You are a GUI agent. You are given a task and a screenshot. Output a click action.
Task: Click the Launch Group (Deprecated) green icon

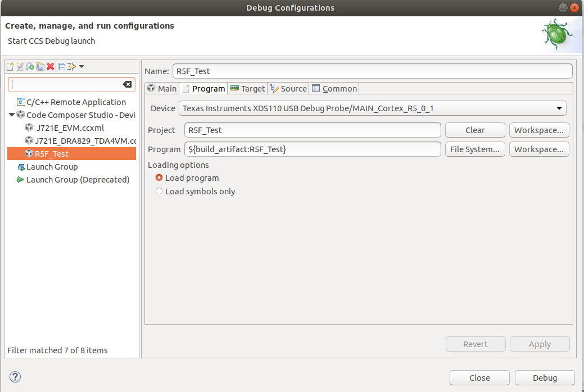tap(20, 180)
